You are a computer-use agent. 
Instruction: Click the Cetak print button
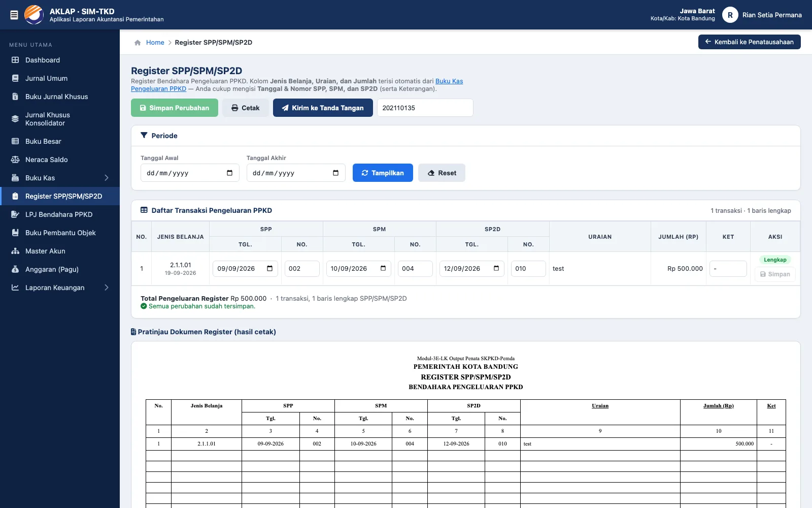point(245,108)
